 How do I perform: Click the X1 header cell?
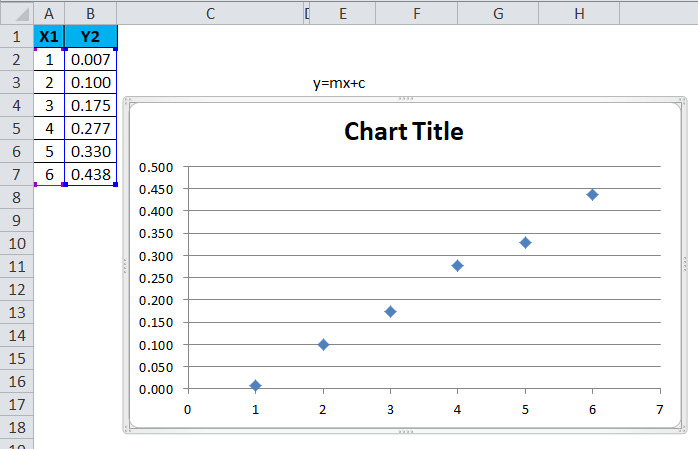point(49,37)
